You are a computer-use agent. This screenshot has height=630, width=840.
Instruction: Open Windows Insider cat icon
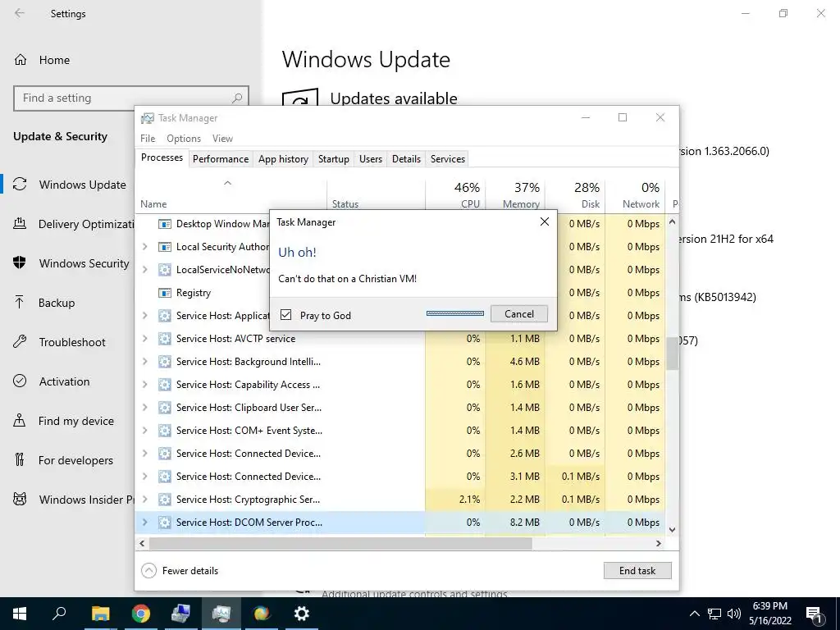[x=20, y=500]
